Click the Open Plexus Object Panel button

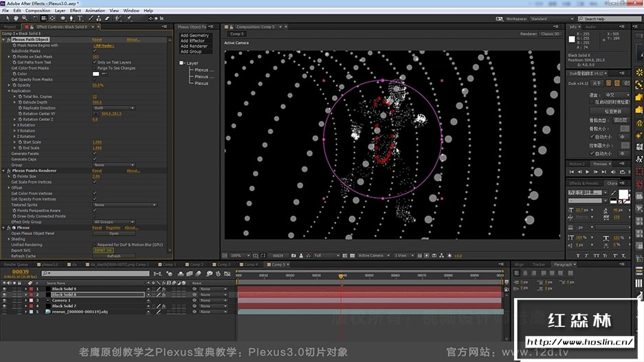pyautogui.click(x=114, y=234)
